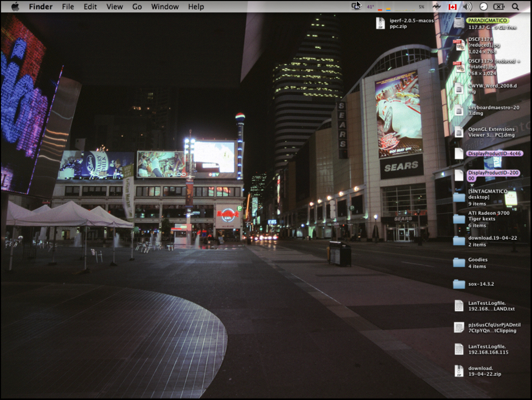Click the Window menu
The height and width of the screenshot is (400, 532).
pos(165,7)
